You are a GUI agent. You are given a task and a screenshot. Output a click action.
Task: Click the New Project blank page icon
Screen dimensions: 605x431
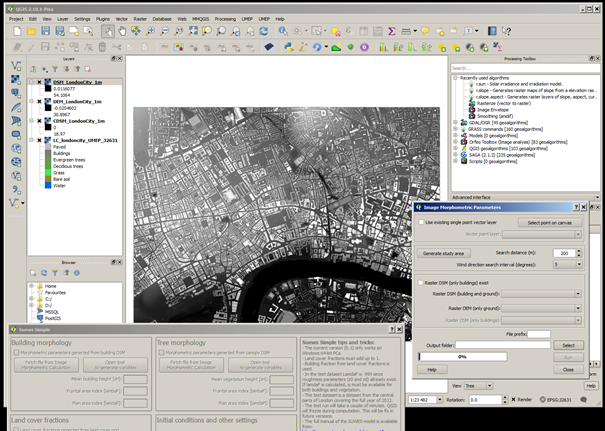(x=17, y=31)
